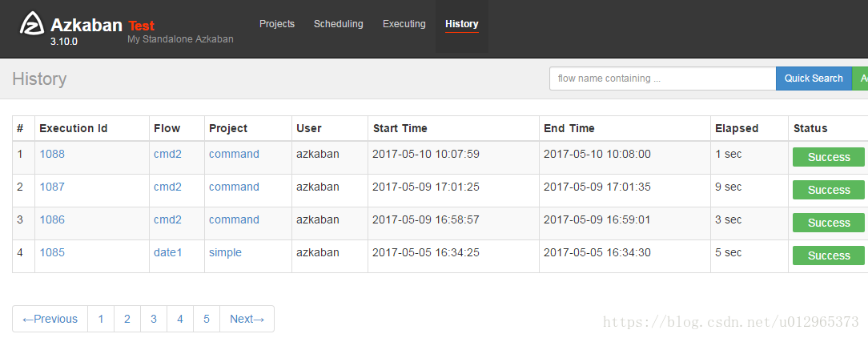
Task: Go to the Previous page
Action: [x=50, y=319]
